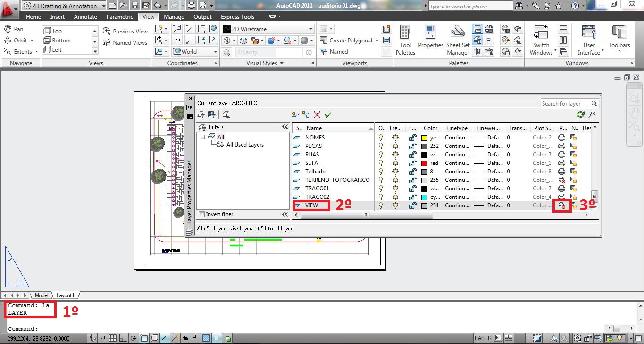The image size is (644, 344).
Task: Open Help with the question mark icon
Action: [x=575, y=6]
